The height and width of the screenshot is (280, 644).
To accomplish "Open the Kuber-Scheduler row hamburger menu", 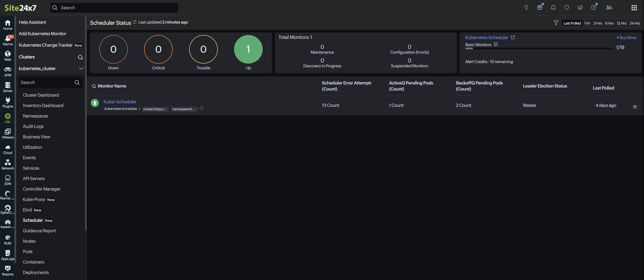I will coord(635,107).
